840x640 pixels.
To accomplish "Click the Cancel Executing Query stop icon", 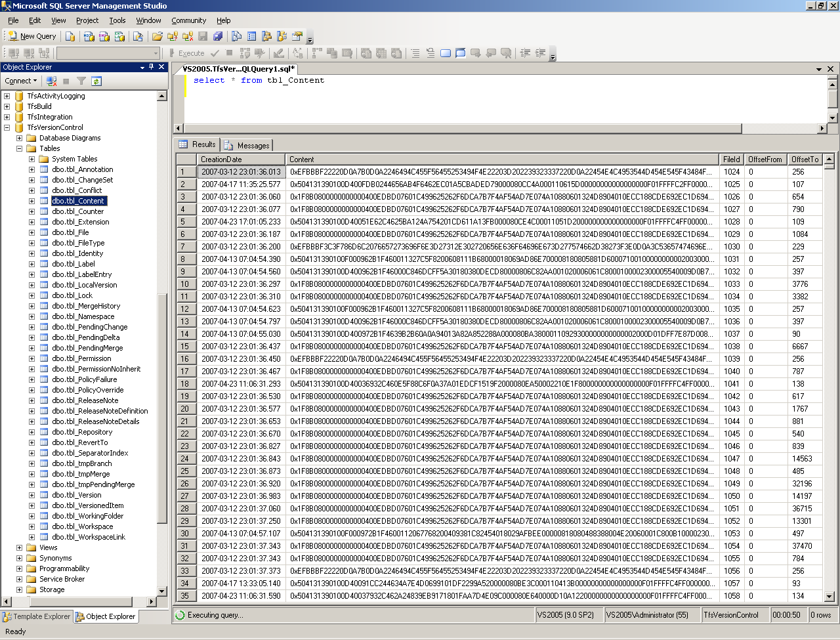I will point(230,53).
